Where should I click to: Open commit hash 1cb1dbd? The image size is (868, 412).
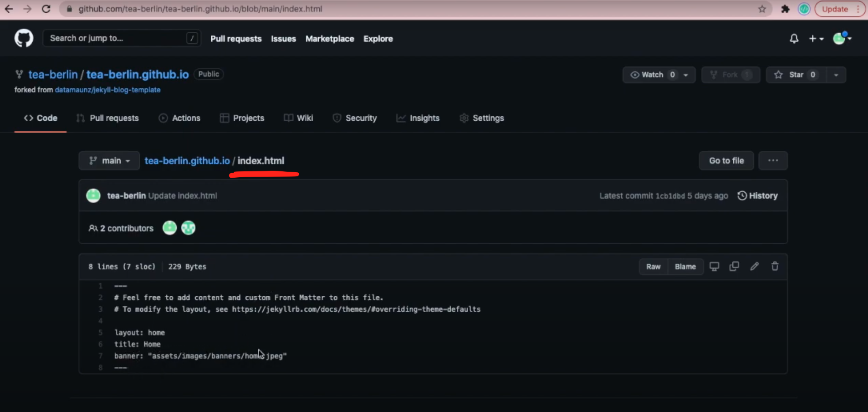(670, 196)
